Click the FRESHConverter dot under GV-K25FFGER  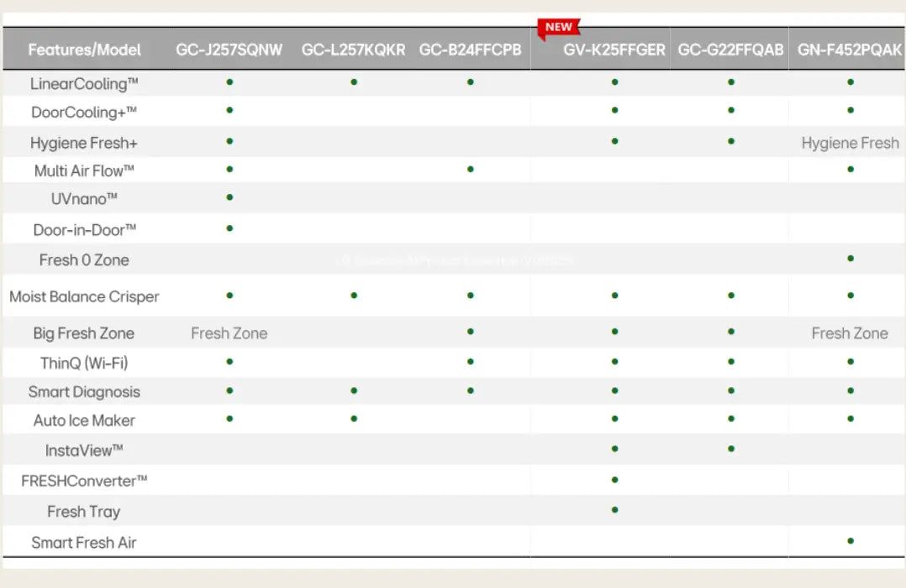coord(615,480)
